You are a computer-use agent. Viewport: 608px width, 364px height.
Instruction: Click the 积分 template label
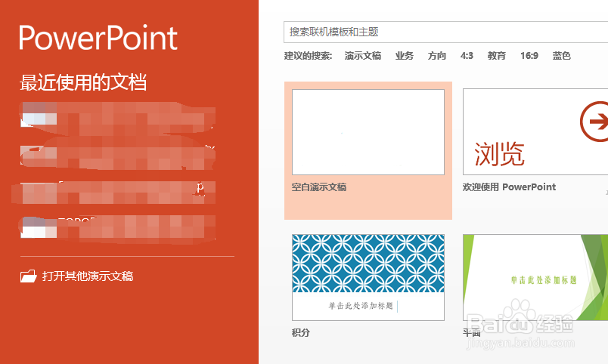(301, 332)
